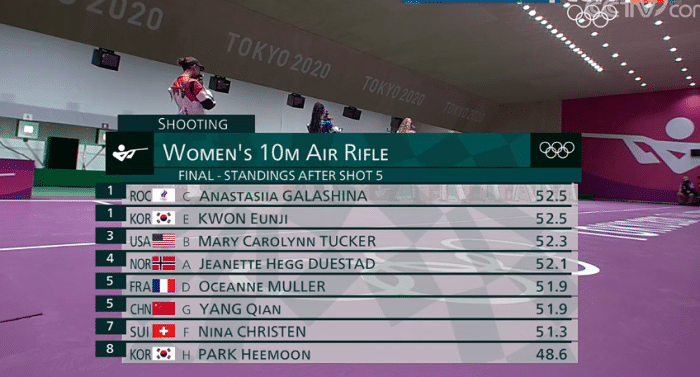Click Final - Standings After Shot 5 subtitle
Image resolution: width=700 pixels, height=377 pixels.
280,176
